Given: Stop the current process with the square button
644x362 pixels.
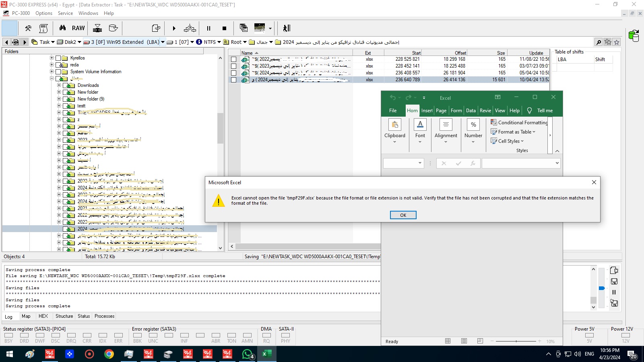Looking at the screenshot, I should coord(224,28).
